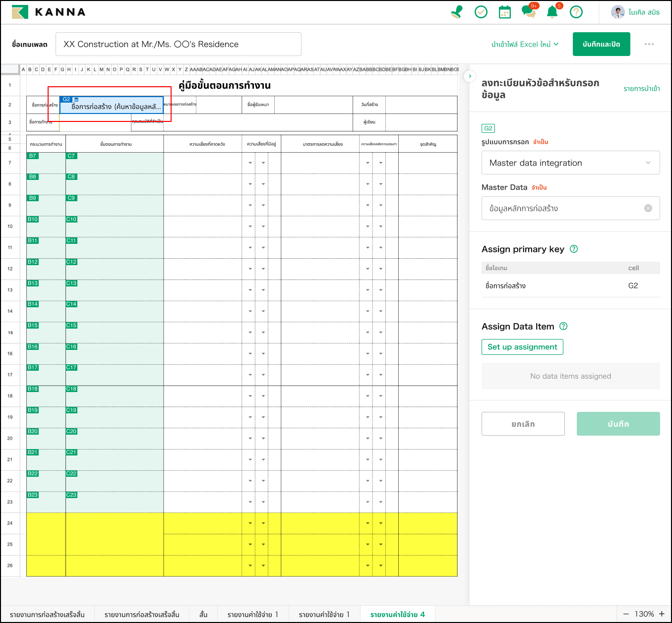Open the Master data integration dropdown
The width and height of the screenshot is (672, 623).
(570, 163)
